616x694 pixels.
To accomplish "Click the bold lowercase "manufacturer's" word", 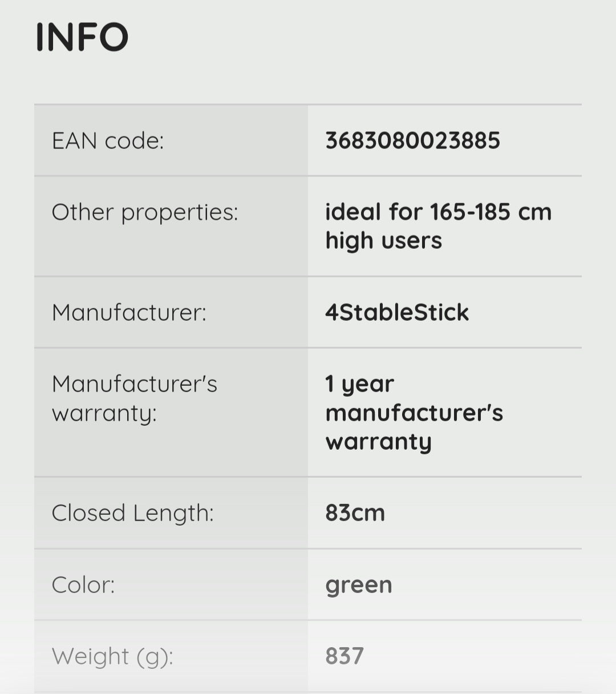I will click(414, 413).
